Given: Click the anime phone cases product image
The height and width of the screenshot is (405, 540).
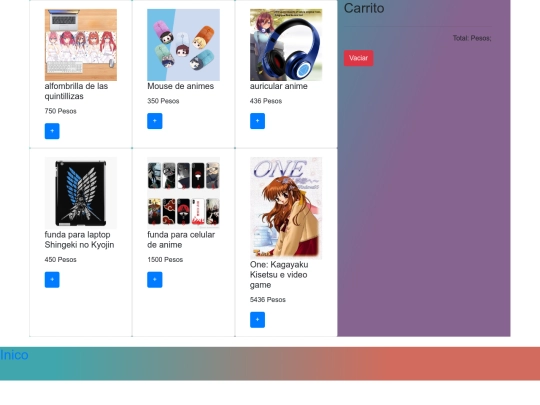Looking at the screenshot, I should pyautogui.click(x=183, y=193).
